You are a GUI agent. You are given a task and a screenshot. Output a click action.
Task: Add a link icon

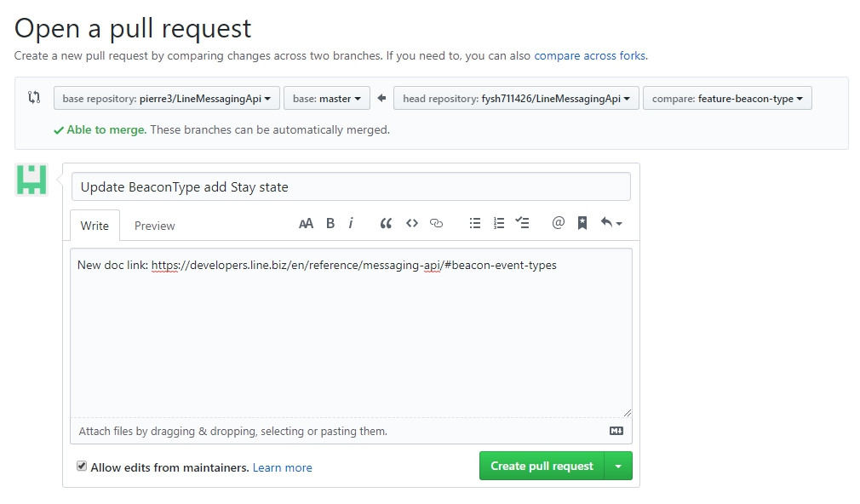pos(437,224)
